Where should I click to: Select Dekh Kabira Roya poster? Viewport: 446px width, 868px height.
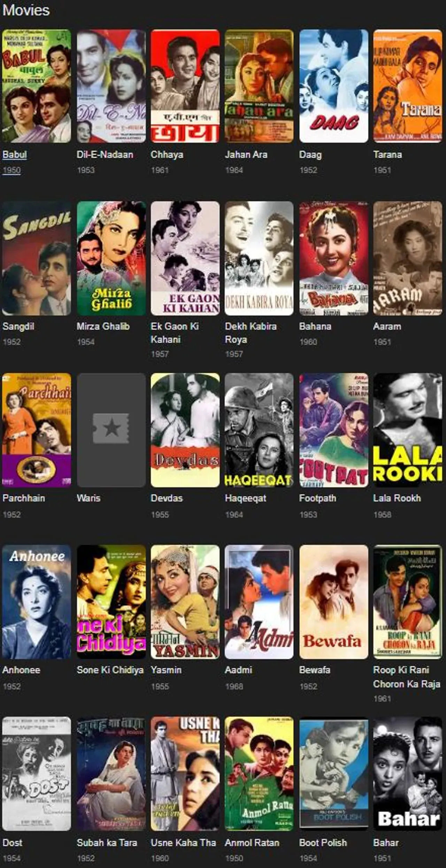point(259,258)
